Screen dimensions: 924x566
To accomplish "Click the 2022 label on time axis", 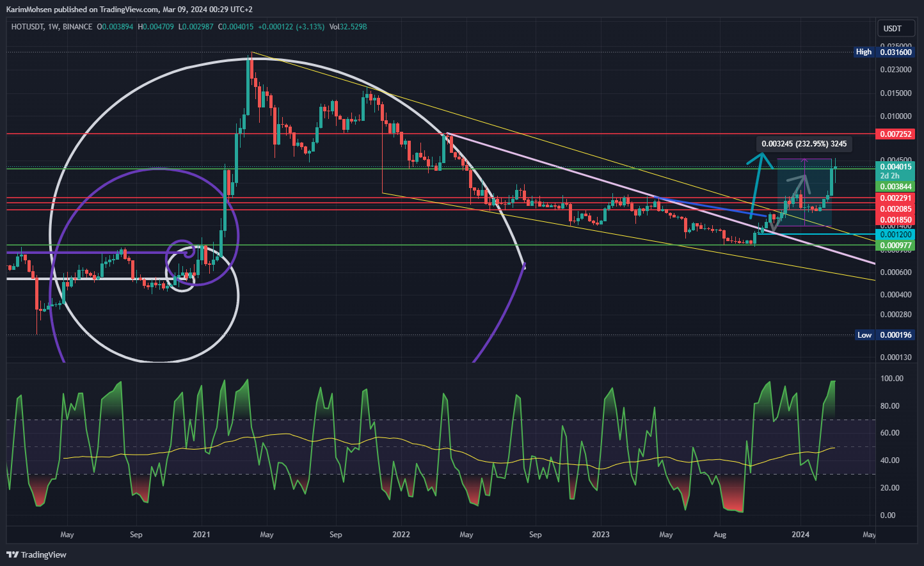I will coord(401,535).
